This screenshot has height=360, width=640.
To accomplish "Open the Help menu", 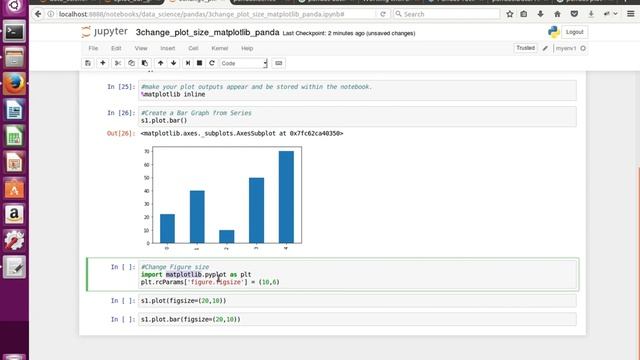I will coord(247,48).
